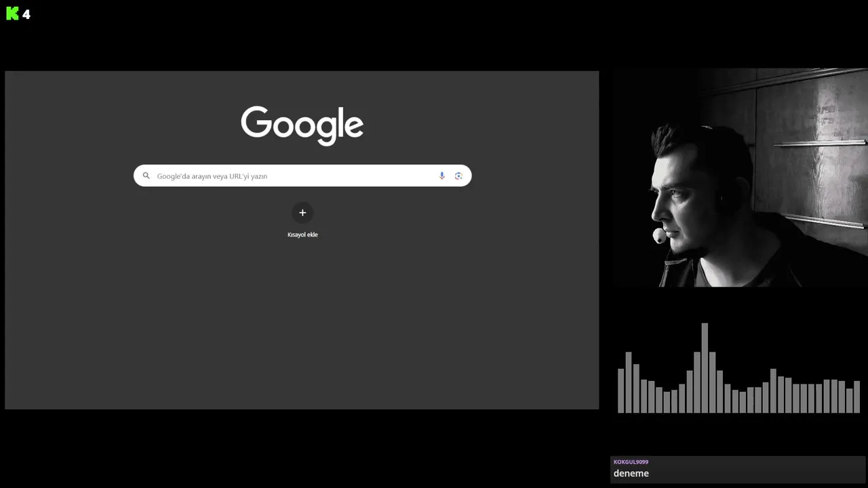Click the green Kick logo icon
Screen dimensions: 868x488
point(12,14)
